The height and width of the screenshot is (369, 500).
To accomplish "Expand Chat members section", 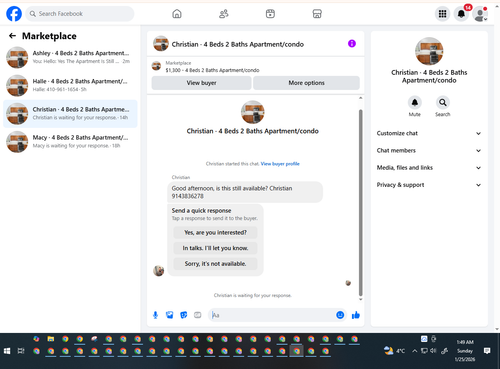I will point(429,150).
